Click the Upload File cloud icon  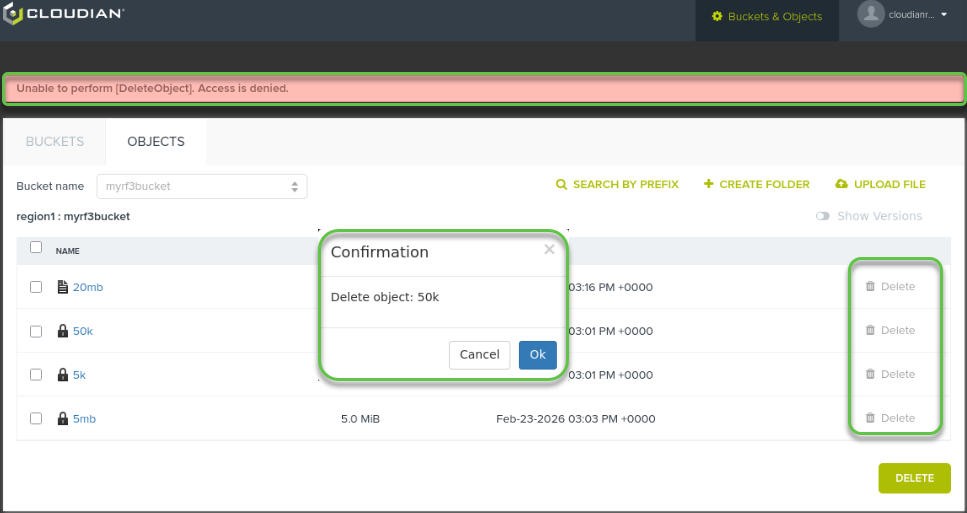pos(841,185)
